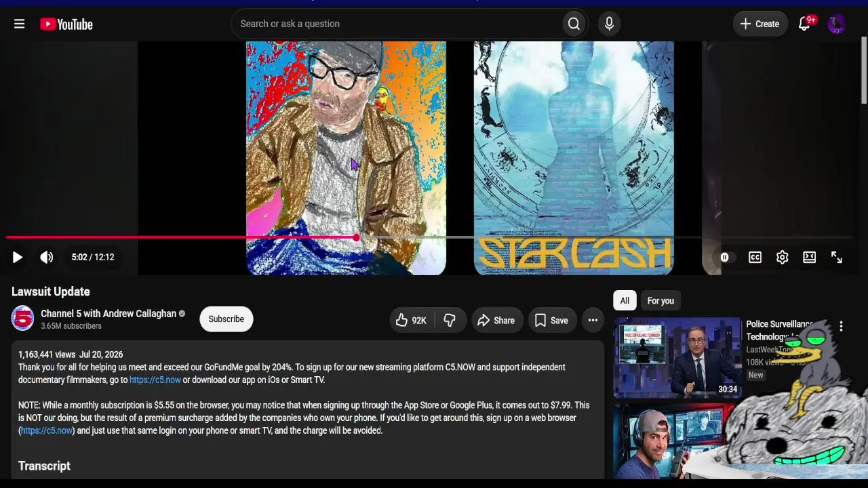Screen dimensions: 868x488
Task: Play the video with the play button
Action: 18,258
